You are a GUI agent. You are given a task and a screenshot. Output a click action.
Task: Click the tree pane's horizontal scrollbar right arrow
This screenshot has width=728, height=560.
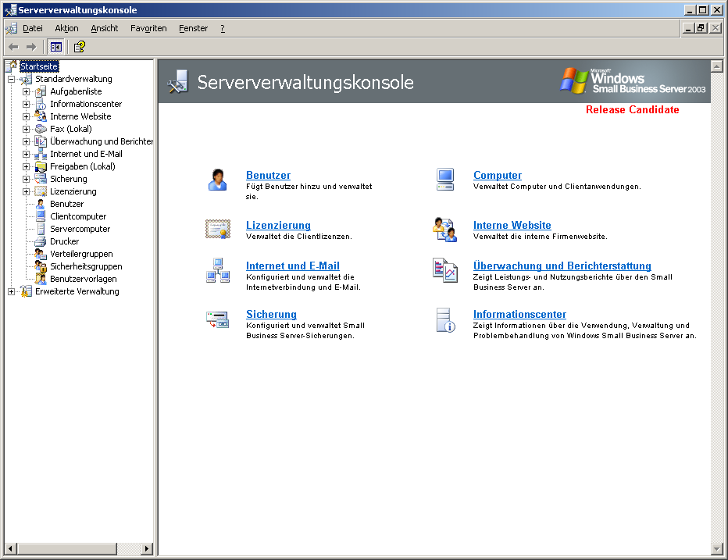147,549
